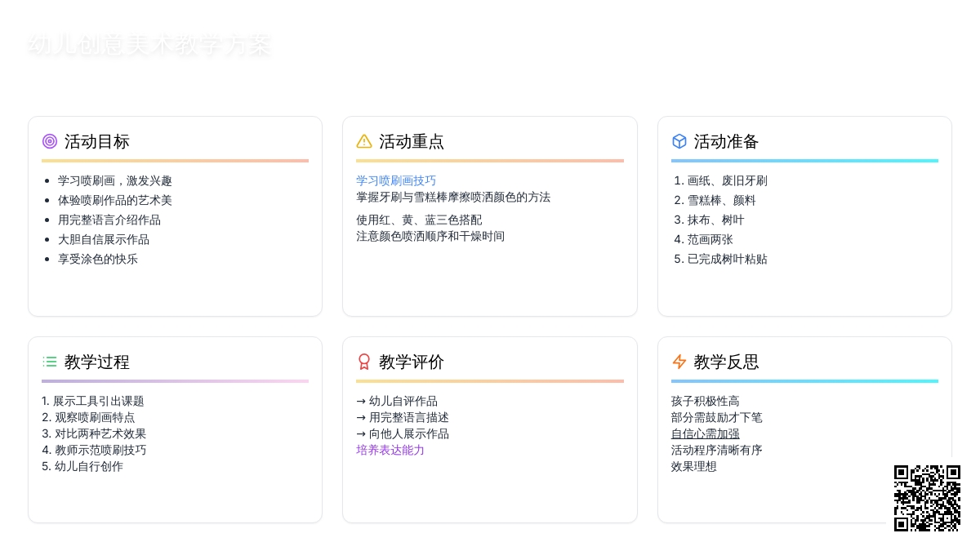The width and height of the screenshot is (980, 551).
Task: Click the 活动目标 heading
Action: tap(97, 141)
